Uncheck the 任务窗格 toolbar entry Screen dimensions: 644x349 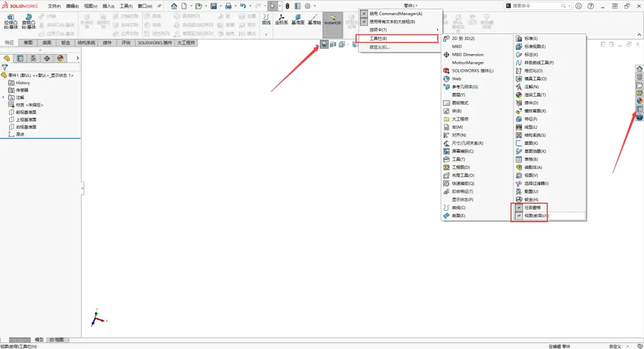click(x=532, y=207)
